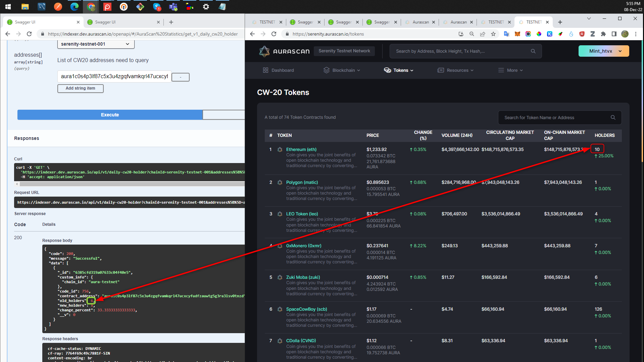Image resolution: width=644 pixels, height=362 pixels.
Task: Switch to the second Swagger UI tab
Action: tap(123, 22)
